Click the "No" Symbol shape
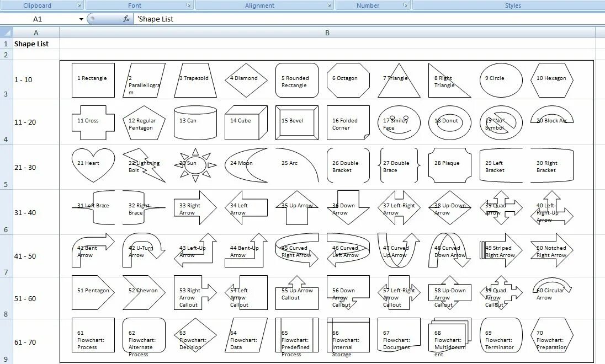605x364 pixels. click(501, 122)
